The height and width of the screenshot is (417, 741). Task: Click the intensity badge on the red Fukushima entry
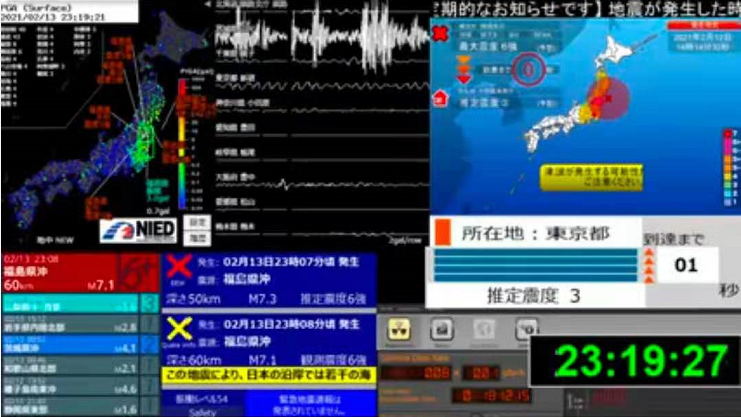point(135,268)
